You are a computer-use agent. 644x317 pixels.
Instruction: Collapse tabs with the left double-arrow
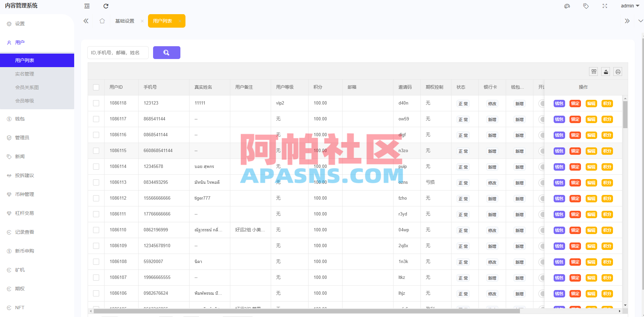click(86, 21)
